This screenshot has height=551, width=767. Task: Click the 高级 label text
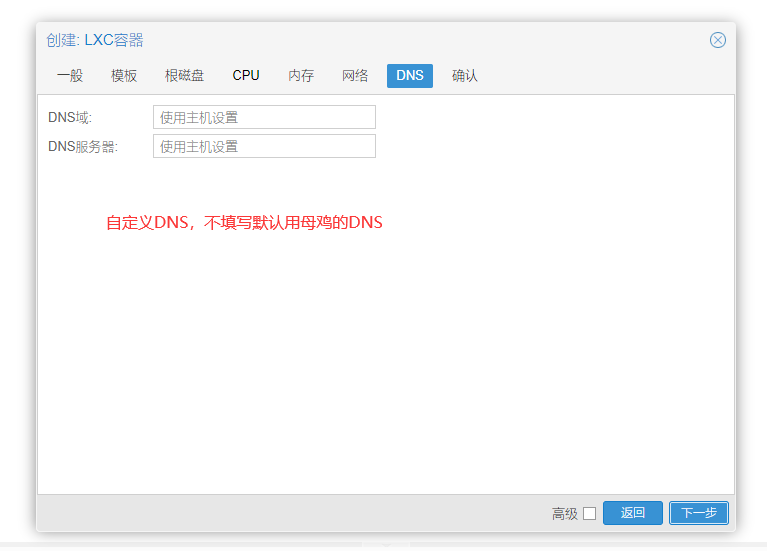(564, 513)
